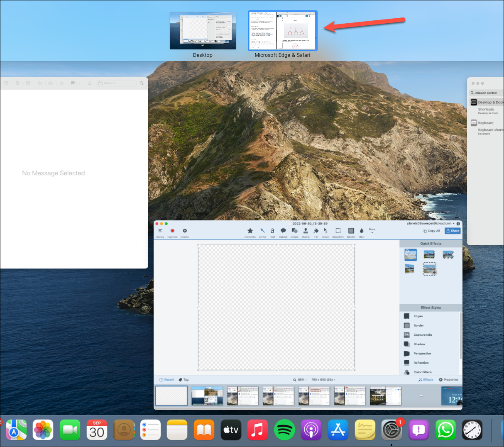The height and width of the screenshot is (447, 504).
Task: Apply the torn-edge Quick Effect thumbnail
Action: point(448,254)
